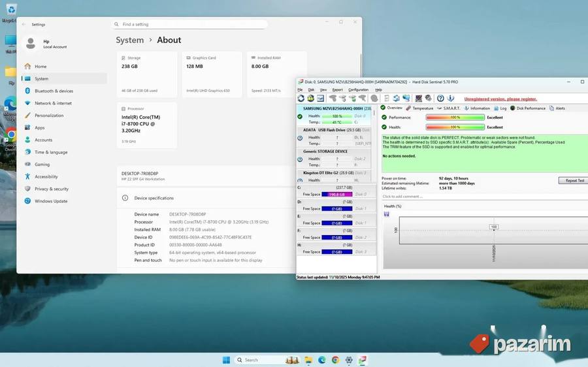Image resolution: width=588 pixels, height=367 pixels.
Task: Click the Storage 238 GB card
Action: point(146,74)
